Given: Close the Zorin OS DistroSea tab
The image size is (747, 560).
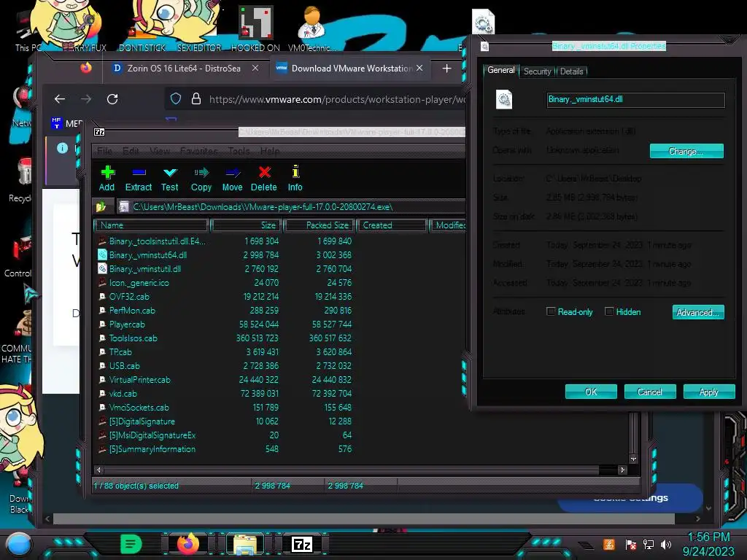Looking at the screenshot, I should 255,68.
